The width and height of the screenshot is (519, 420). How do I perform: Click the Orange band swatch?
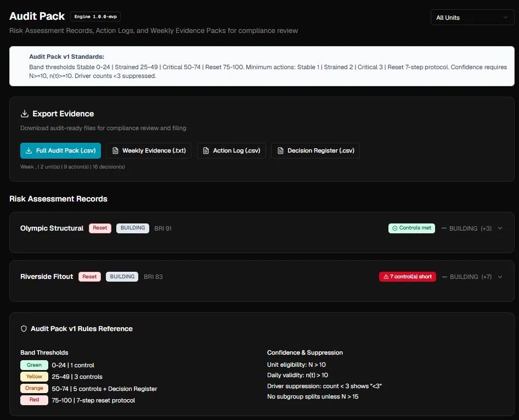coord(34,388)
